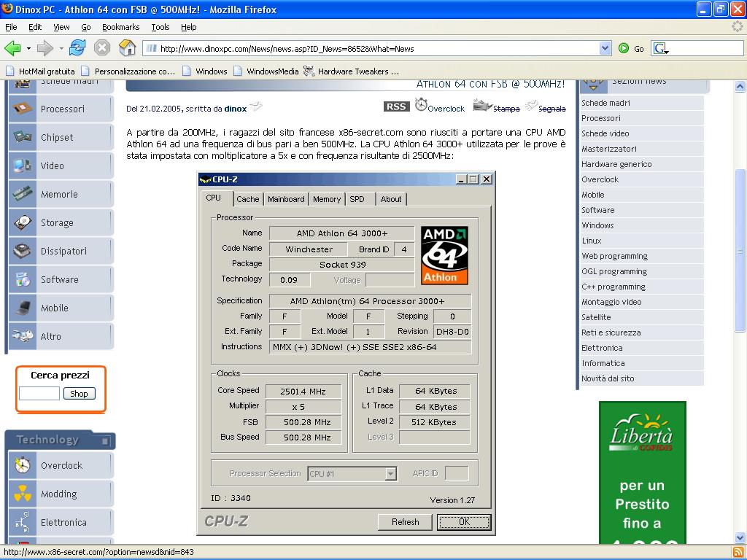Open the Dissipatori sidebar icon
This screenshot has height=560, width=747.
pos(23,251)
